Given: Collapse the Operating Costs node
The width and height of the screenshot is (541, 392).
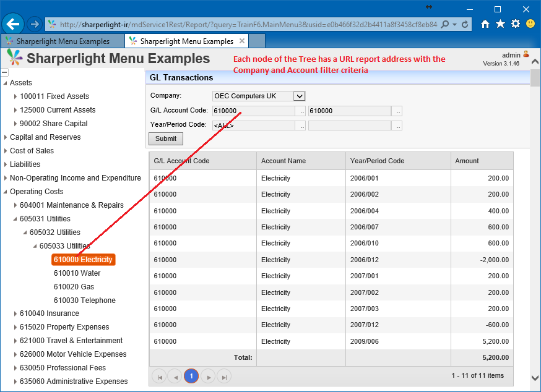Looking at the screenshot, I should [x=5, y=192].
